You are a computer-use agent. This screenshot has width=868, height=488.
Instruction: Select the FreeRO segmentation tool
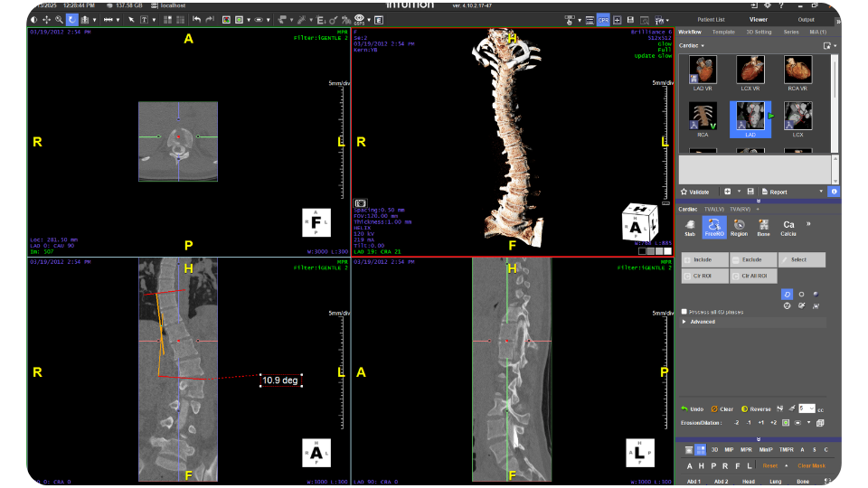[714, 227]
